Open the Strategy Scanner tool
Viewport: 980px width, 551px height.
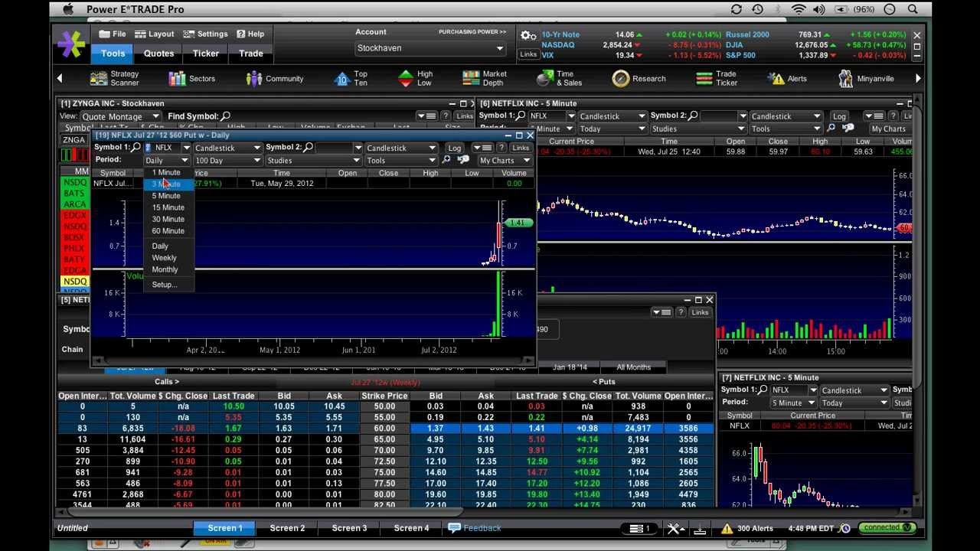coord(115,78)
